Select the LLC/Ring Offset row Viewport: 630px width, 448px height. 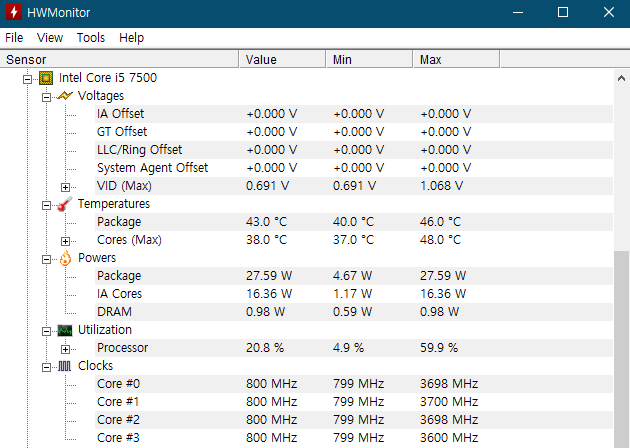(x=354, y=150)
